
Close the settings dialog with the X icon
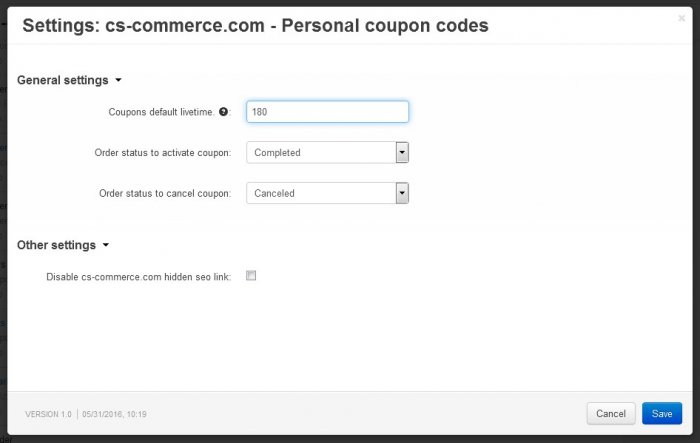click(681, 18)
